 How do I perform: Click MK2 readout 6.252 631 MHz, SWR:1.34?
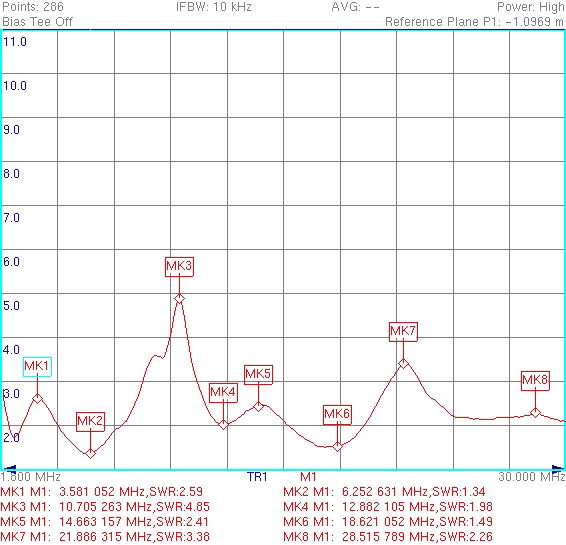384,492
